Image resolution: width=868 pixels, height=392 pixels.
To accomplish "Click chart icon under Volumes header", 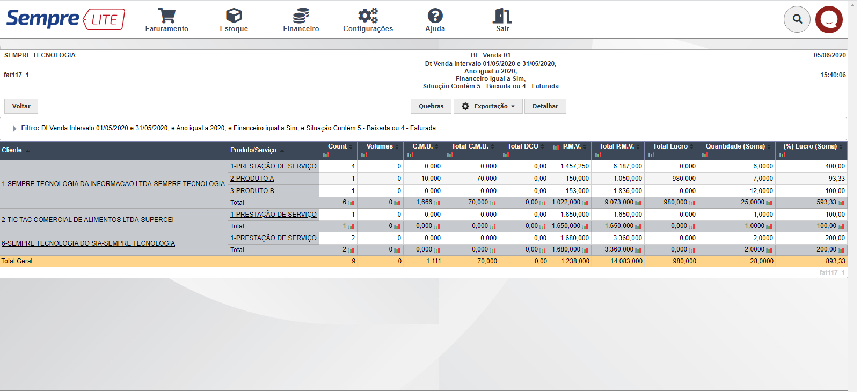I will click(x=364, y=155).
